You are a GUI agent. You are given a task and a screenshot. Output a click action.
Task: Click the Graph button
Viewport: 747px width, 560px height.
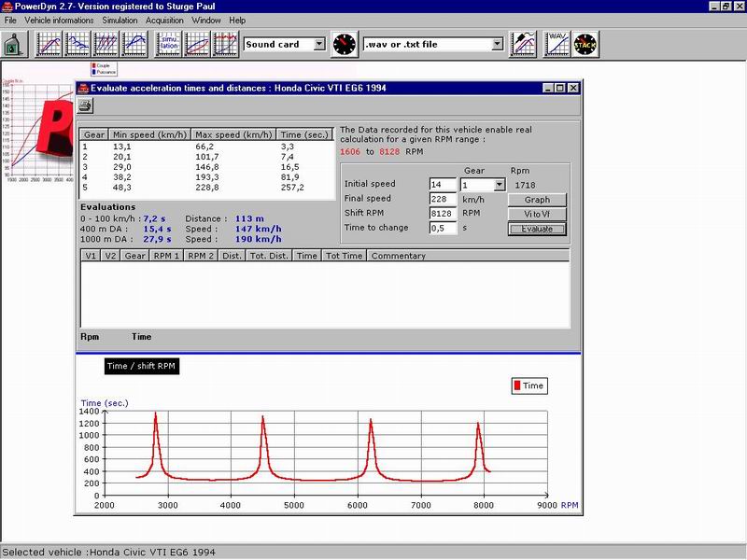[537, 200]
